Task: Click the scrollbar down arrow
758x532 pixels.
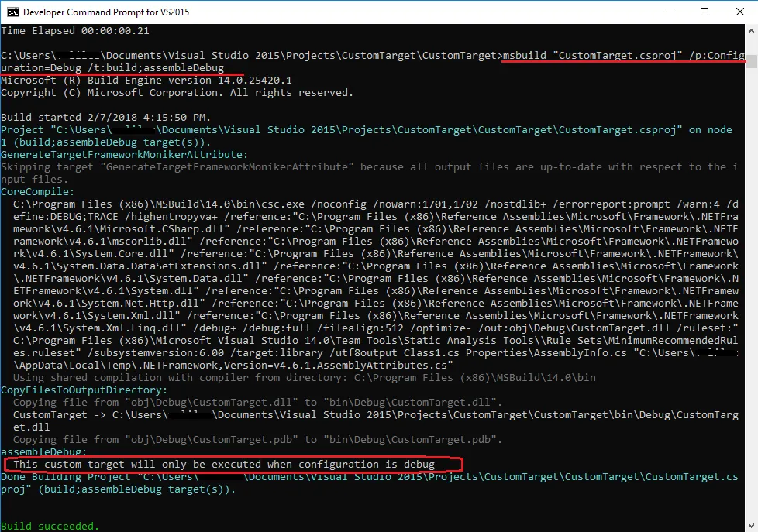Action: click(751, 525)
